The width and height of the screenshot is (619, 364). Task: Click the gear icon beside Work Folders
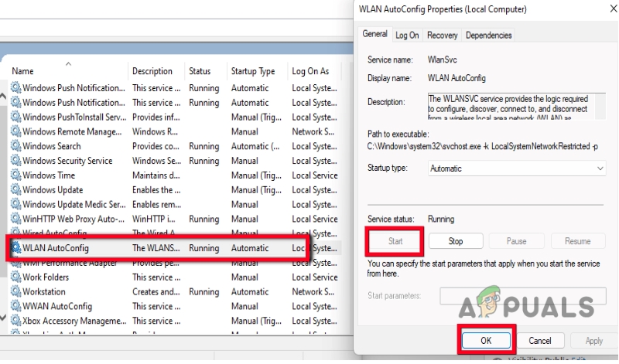point(15,277)
